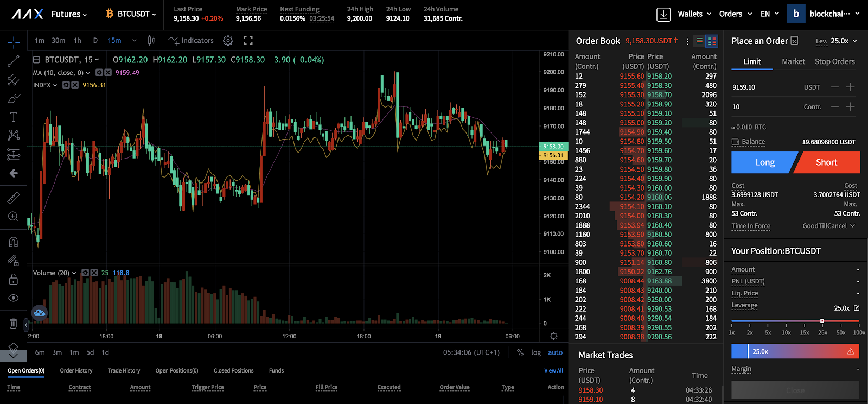The image size is (868, 404).
Task: Open the Trade History tab
Action: pyautogui.click(x=124, y=371)
